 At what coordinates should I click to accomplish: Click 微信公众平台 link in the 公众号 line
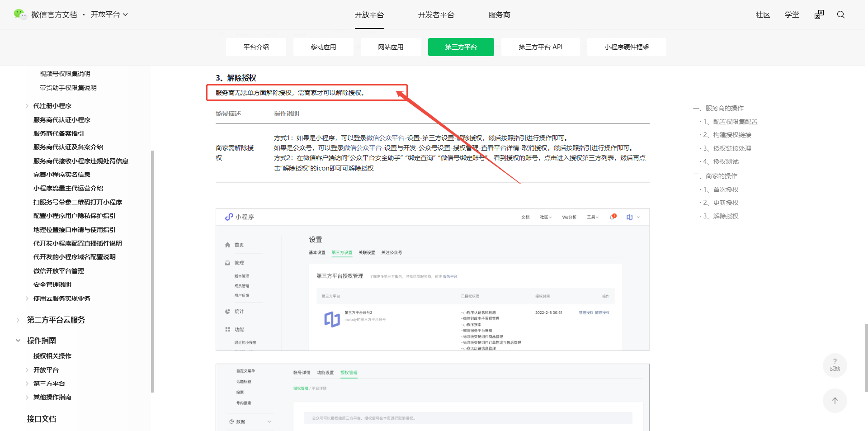[x=363, y=148]
